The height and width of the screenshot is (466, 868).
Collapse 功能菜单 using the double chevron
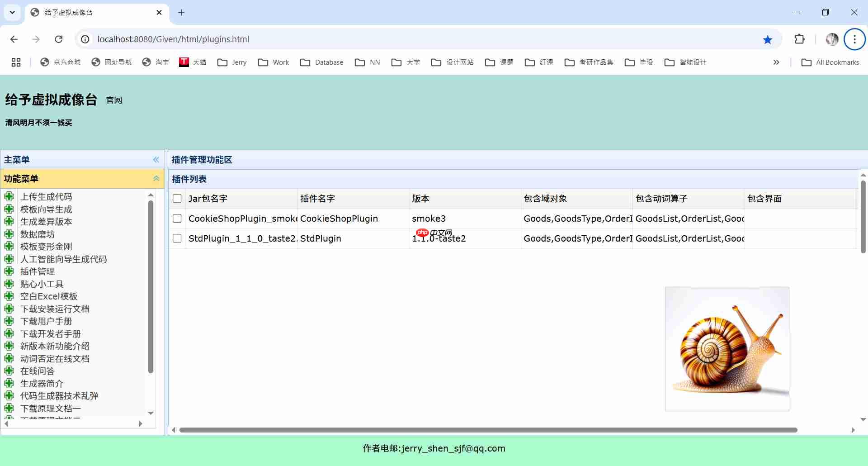(156, 178)
